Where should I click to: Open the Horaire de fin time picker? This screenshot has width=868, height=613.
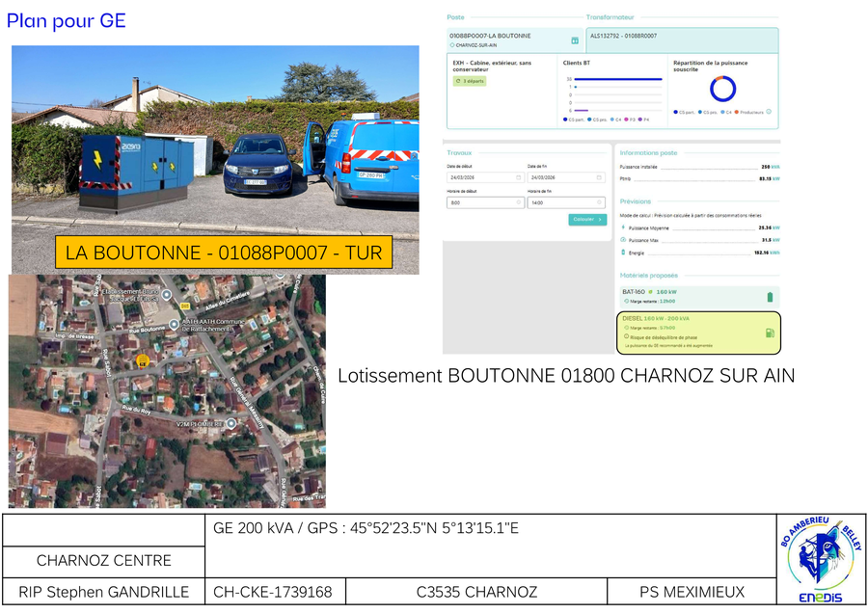[600, 202]
